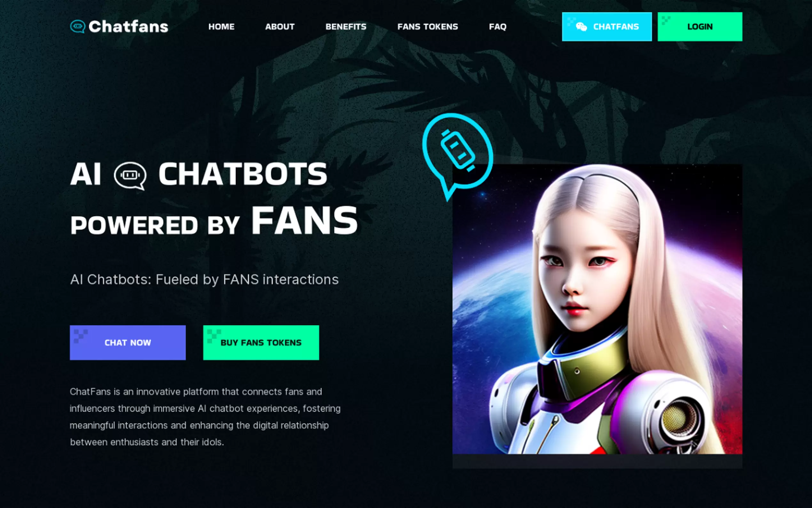Viewport: 812px width, 508px height.
Task: Click the pixel decoration on the cyan CHATFANS button
Action: click(x=571, y=21)
